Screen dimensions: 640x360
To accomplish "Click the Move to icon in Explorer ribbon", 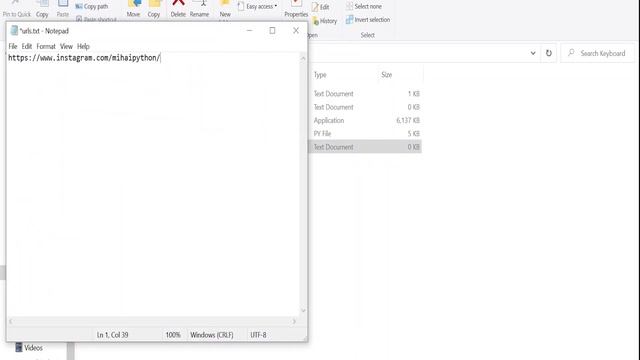I will click(133, 8).
